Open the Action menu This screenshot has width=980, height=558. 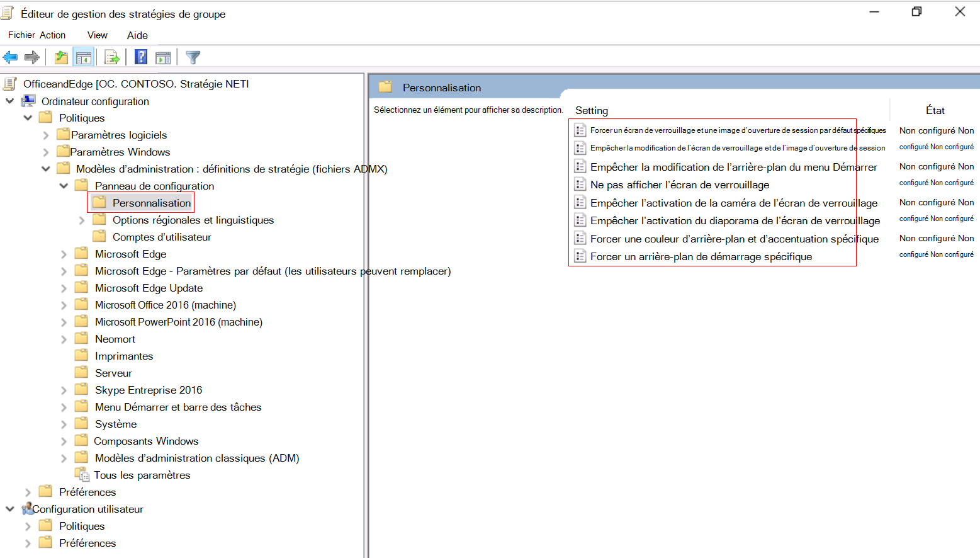pos(53,35)
